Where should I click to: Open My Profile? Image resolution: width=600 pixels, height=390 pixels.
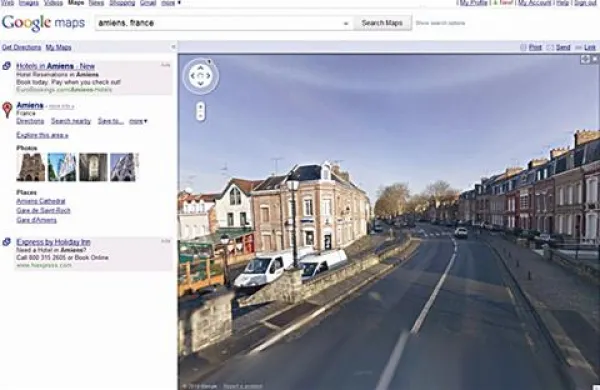pyautogui.click(x=473, y=3)
